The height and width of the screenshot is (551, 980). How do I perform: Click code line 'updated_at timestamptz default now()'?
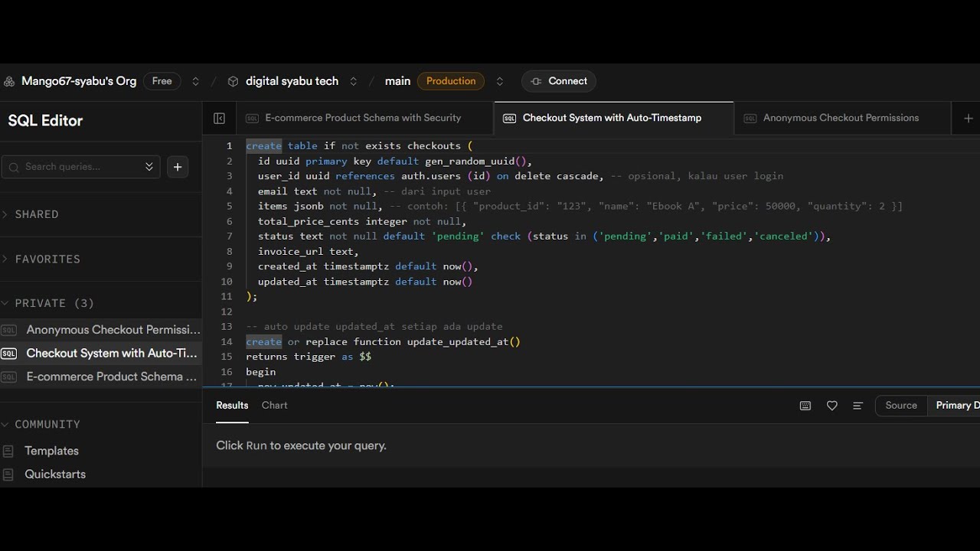point(365,282)
